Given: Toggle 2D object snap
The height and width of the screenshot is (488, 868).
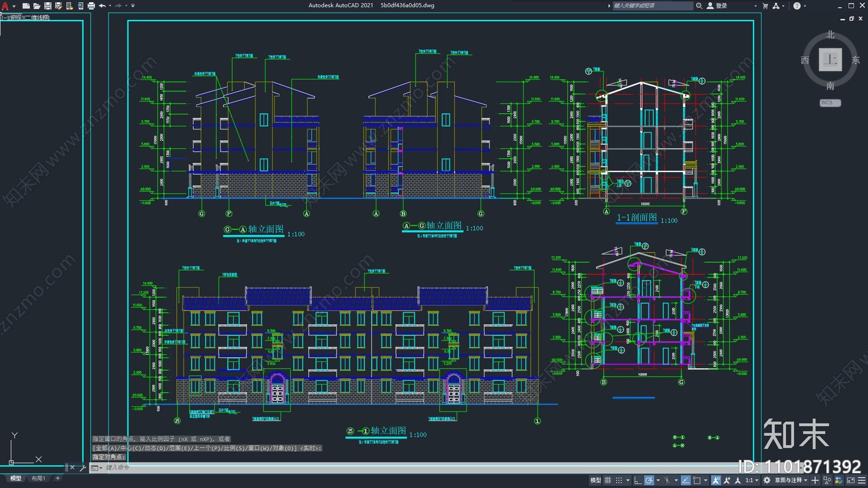Looking at the screenshot, I should pyautogui.click(x=697, y=480).
